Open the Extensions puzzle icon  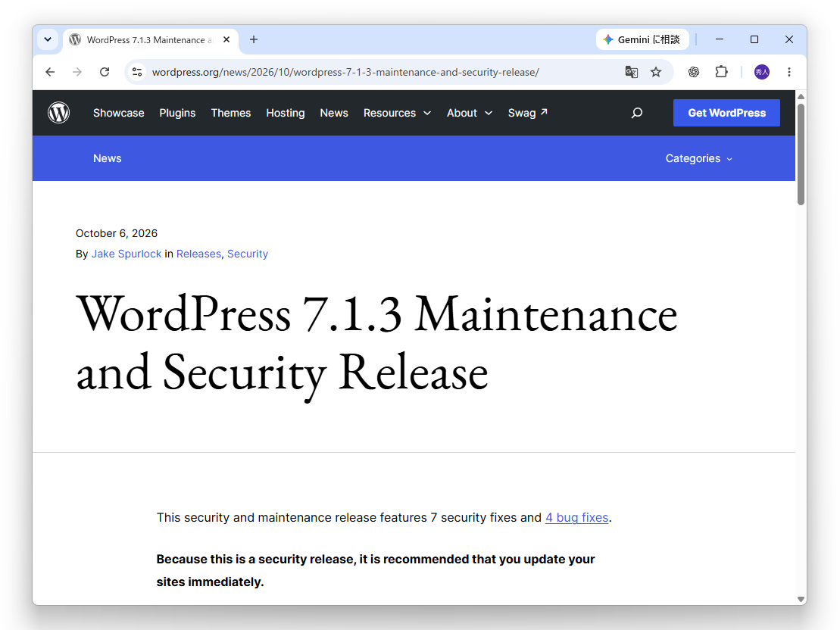tap(722, 72)
